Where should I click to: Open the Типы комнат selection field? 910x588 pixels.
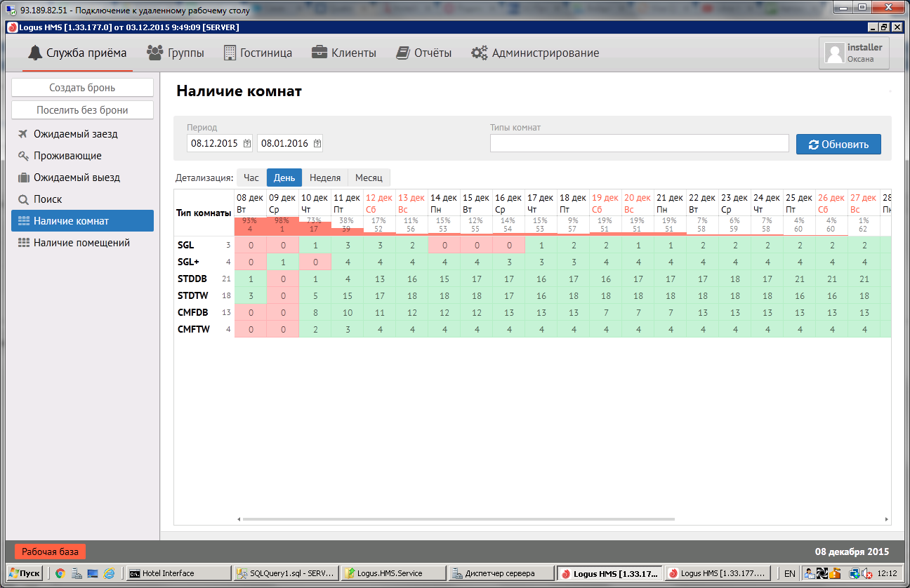[639, 144]
